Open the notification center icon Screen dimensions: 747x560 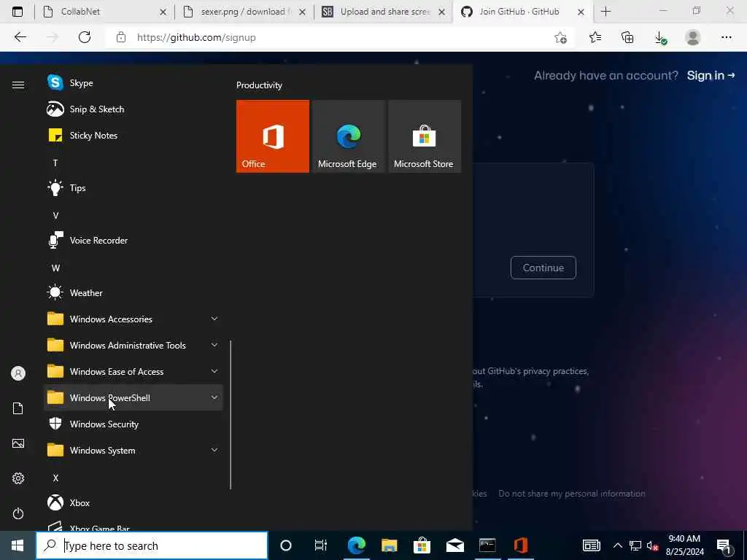point(724,546)
